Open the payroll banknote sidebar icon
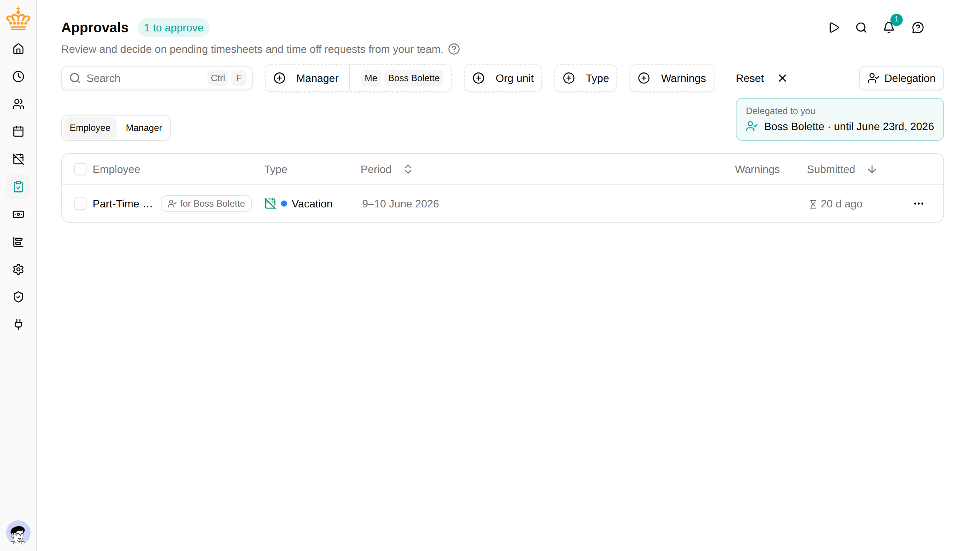Screen dimensions: 980x551 point(18,214)
